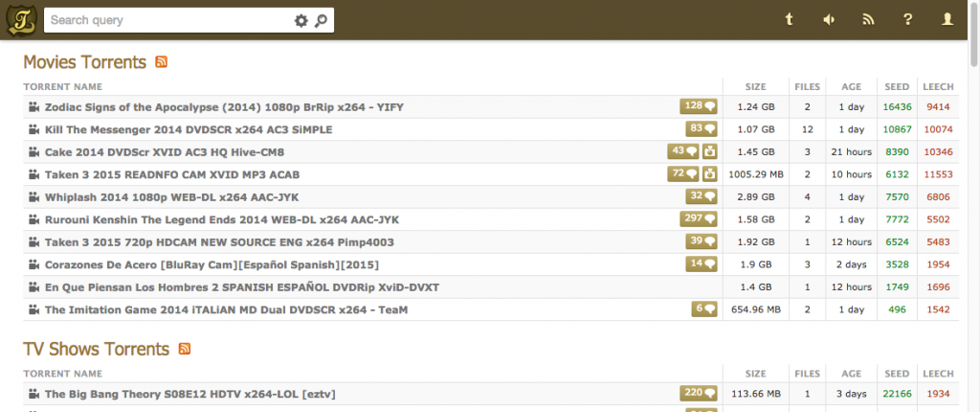Open RSS feed for Movies Torrents
The width and height of the screenshot is (980, 412).
coord(161,62)
